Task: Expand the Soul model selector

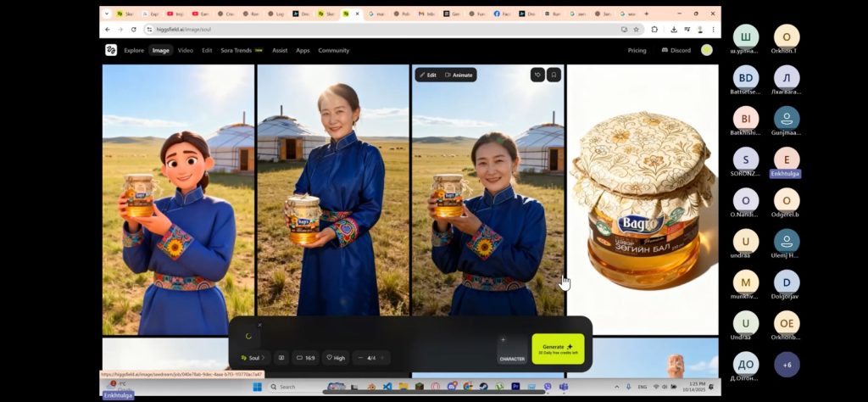Action: pyautogui.click(x=252, y=358)
